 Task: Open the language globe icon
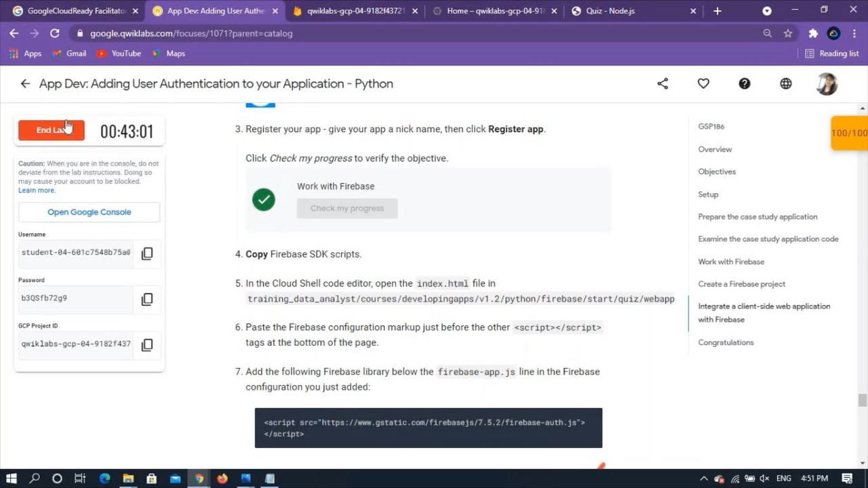pos(786,83)
